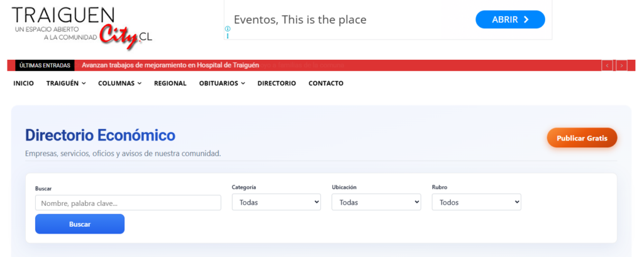Viewport: 644px width, 257px height.
Task: Open the Contacto page
Action: point(326,83)
